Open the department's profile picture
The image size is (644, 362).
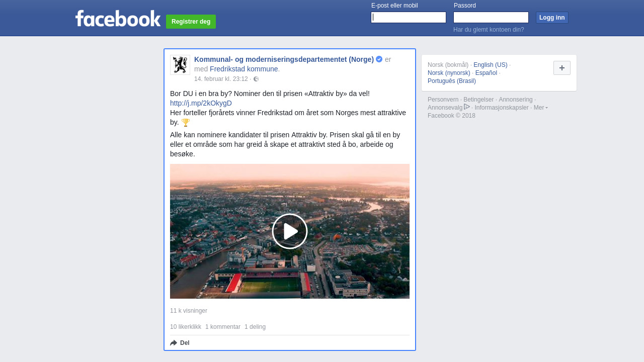180,65
